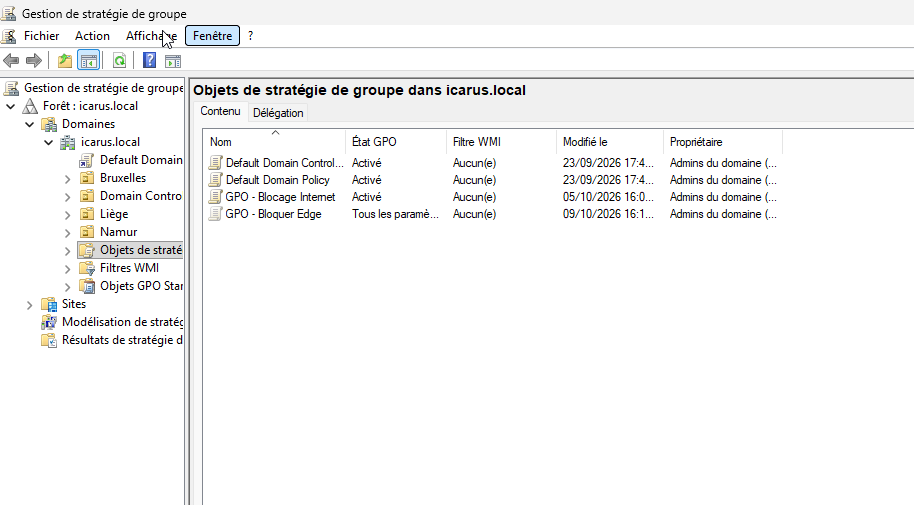
Task: Click the Help question mark toolbar icon
Action: (149, 60)
